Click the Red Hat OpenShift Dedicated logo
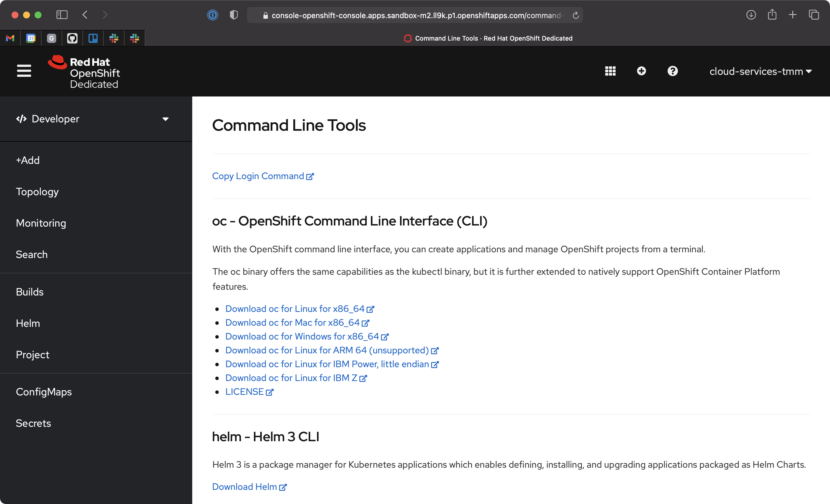Viewport: 830px width, 504px height. tap(84, 71)
